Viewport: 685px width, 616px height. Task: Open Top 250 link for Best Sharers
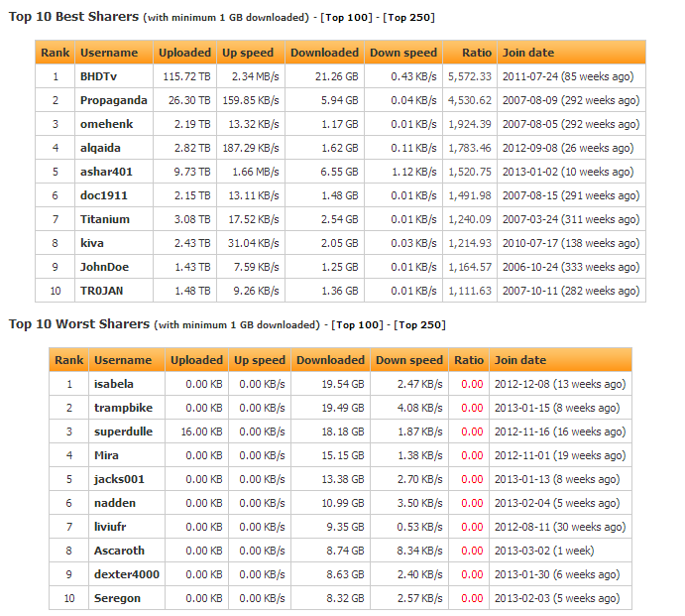(409, 18)
